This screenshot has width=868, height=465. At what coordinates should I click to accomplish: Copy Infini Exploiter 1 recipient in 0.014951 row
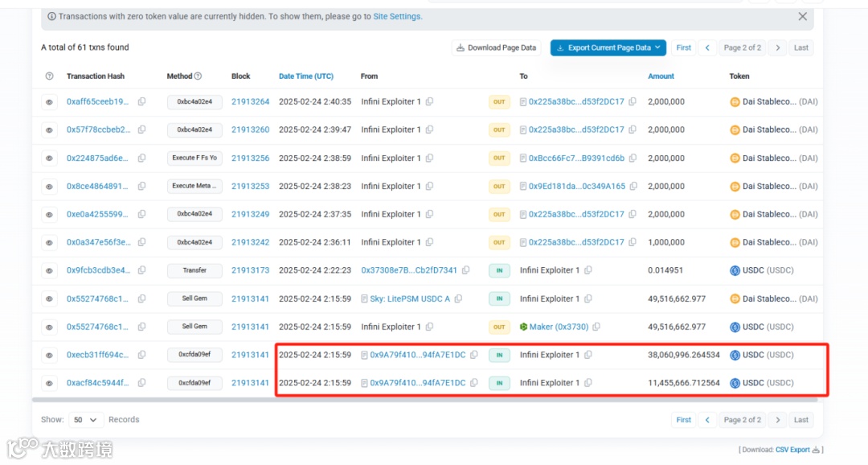588,270
